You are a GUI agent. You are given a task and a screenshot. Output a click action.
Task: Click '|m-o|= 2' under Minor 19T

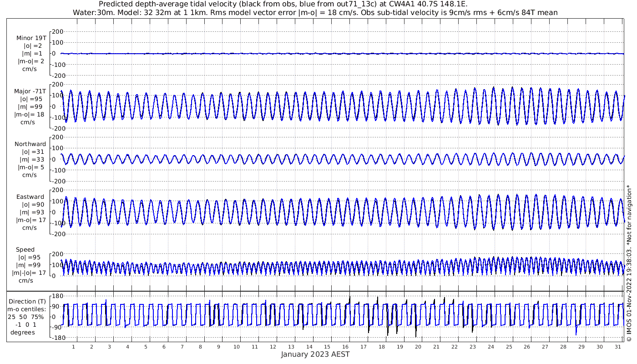pos(31,61)
